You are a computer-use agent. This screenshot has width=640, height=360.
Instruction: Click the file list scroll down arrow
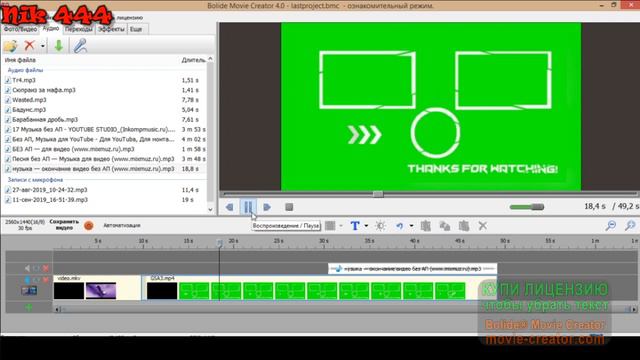[x=210, y=209]
